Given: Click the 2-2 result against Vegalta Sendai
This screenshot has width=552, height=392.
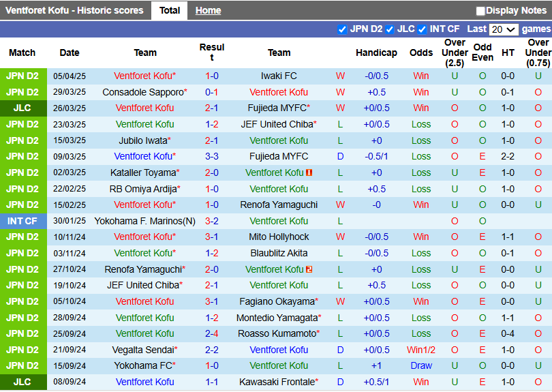Looking at the screenshot, I should (211, 350).
